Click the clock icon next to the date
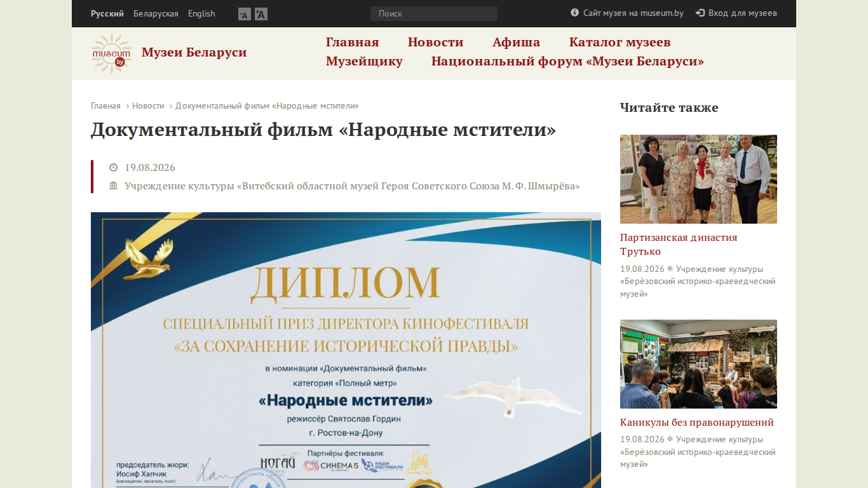Screen dimensions: 868x488 [x=114, y=168]
